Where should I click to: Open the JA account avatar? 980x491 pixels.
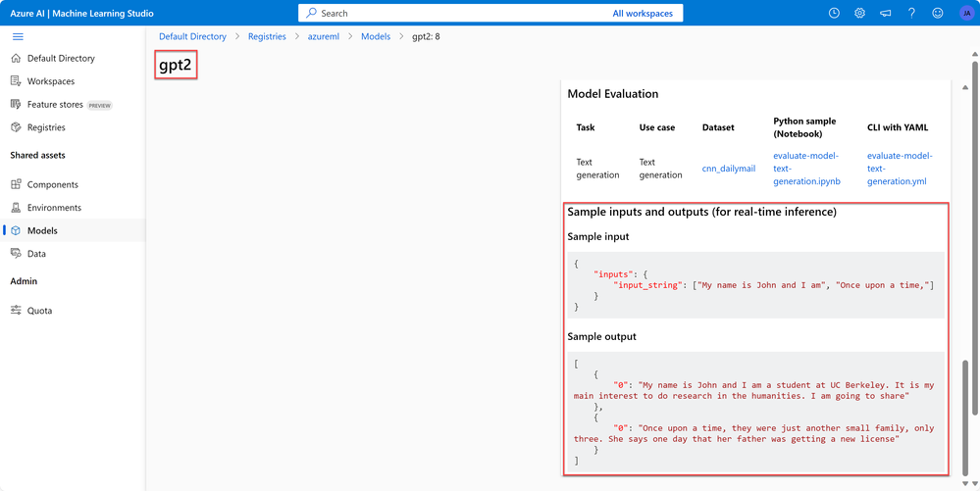pyautogui.click(x=965, y=13)
